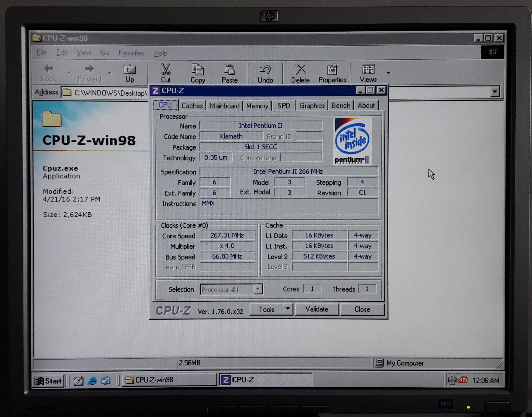
Task: Click the 0.35 um technology value
Action: (216, 158)
